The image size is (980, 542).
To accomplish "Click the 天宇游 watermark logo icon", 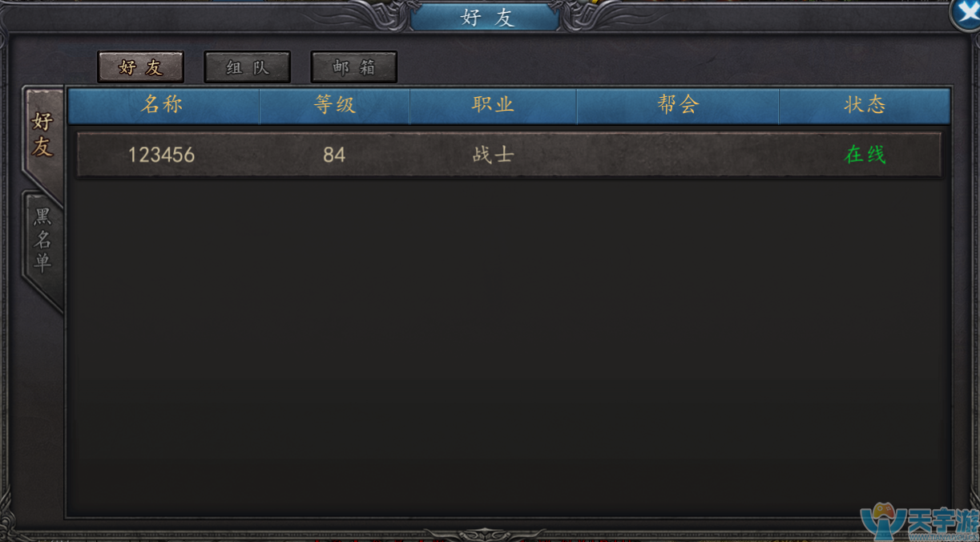I will pyautogui.click(x=881, y=523).
